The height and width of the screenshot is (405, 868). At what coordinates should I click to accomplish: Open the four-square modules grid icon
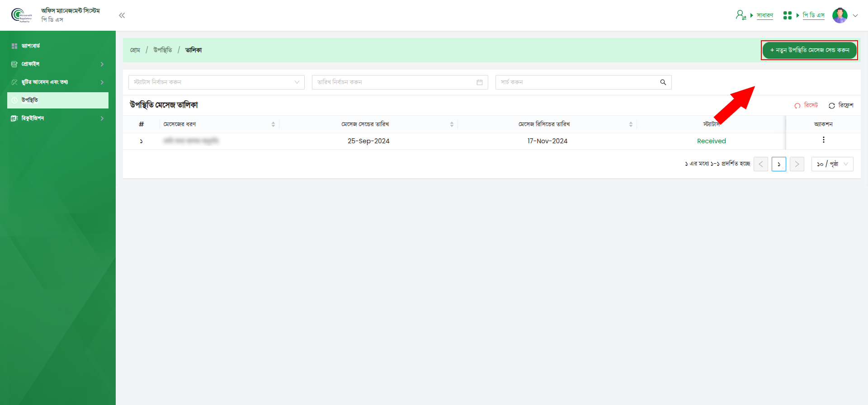(x=788, y=15)
